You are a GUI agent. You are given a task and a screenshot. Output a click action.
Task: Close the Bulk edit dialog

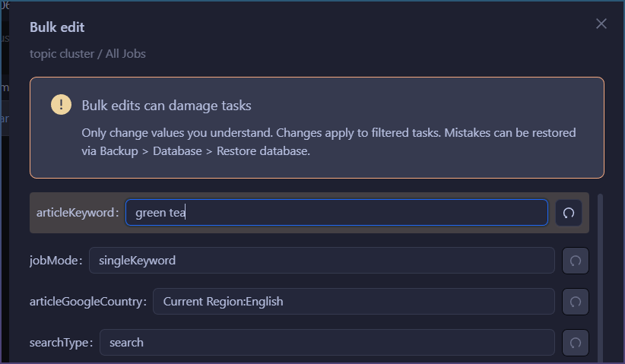pyautogui.click(x=601, y=24)
